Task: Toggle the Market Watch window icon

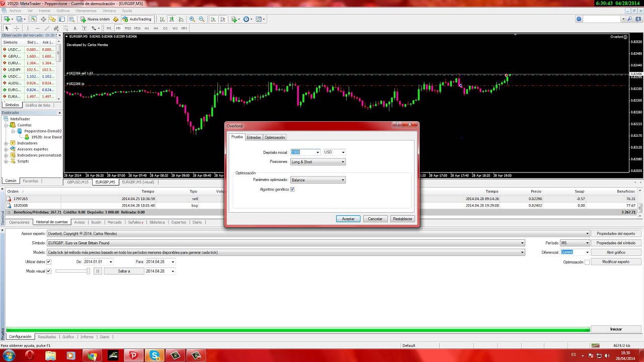Action: [34, 19]
